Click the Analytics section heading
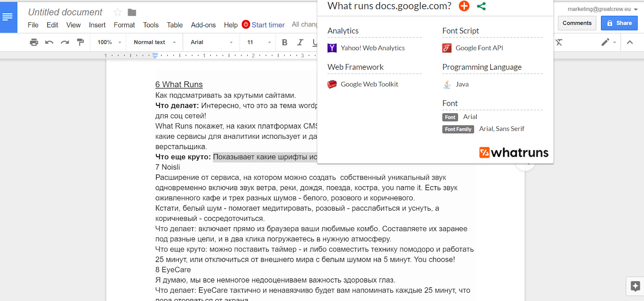This screenshot has height=301, width=644. 343,31
